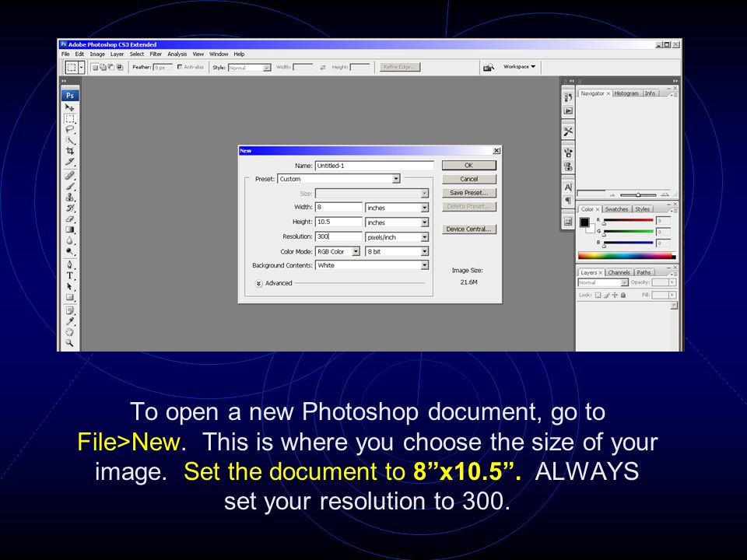
Task: Select the Clone Stamp tool
Action: coord(69,197)
